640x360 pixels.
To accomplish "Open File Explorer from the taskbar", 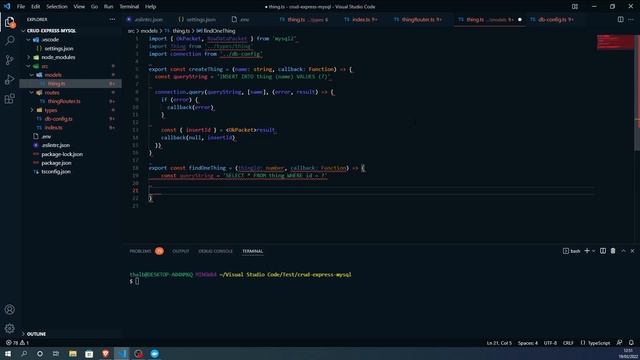I will click(73, 353).
